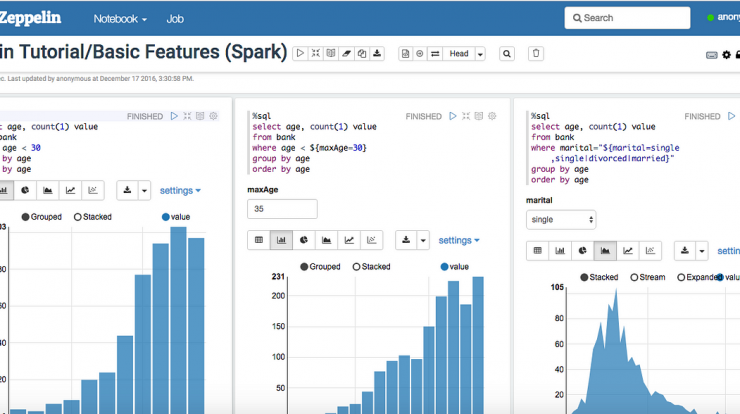Click the 'where age < ${maxAge=30}' code line
The width and height of the screenshot is (740, 414).
pyautogui.click(x=309, y=148)
